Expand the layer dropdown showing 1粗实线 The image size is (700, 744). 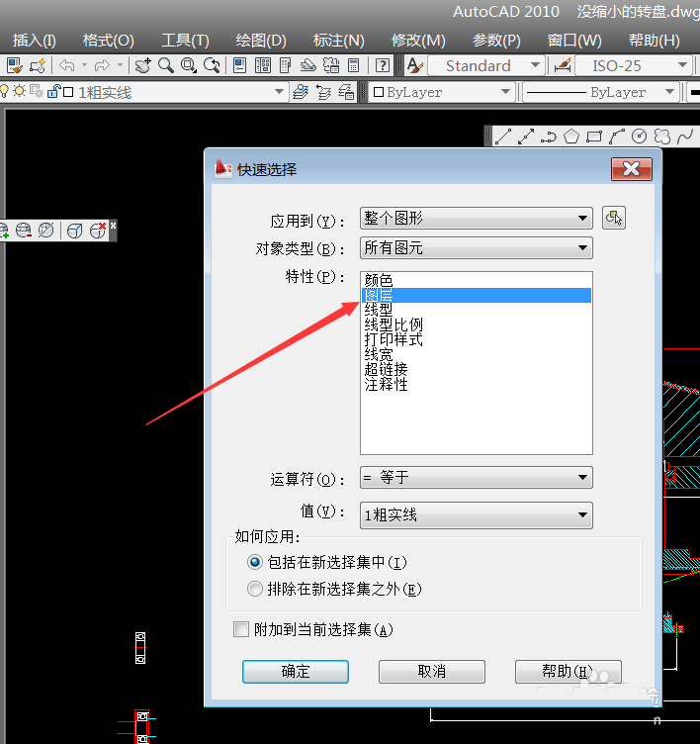point(279,92)
